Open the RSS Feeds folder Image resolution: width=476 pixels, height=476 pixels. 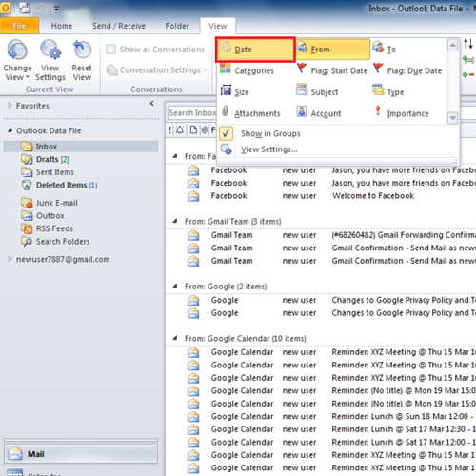click(47, 228)
